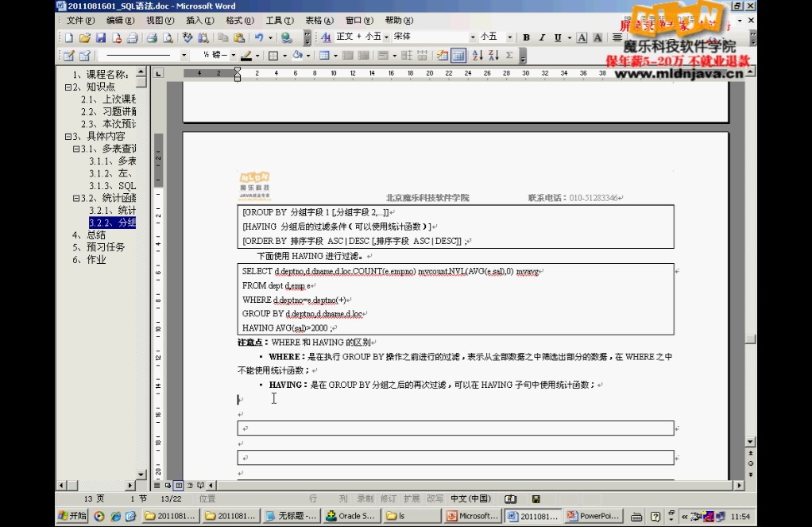Switch to Oracle S... taskbar window
The width and height of the screenshot is (812, 527).
pos(352,516)
